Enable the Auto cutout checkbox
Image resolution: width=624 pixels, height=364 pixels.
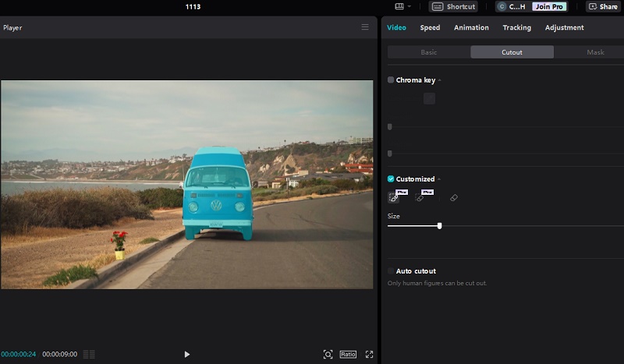pos(391,271)
